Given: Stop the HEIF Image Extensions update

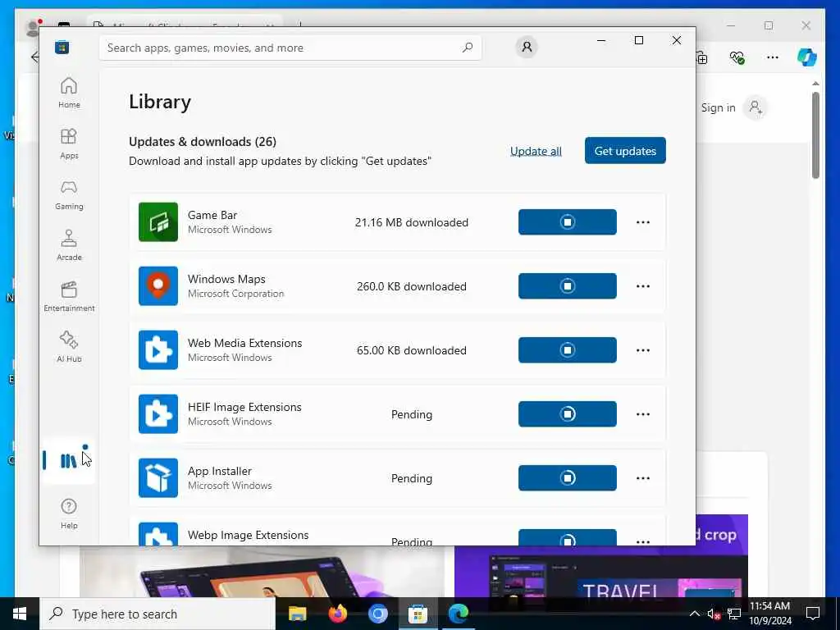Looking at the screenshot, I should click(x=568, y=414).
